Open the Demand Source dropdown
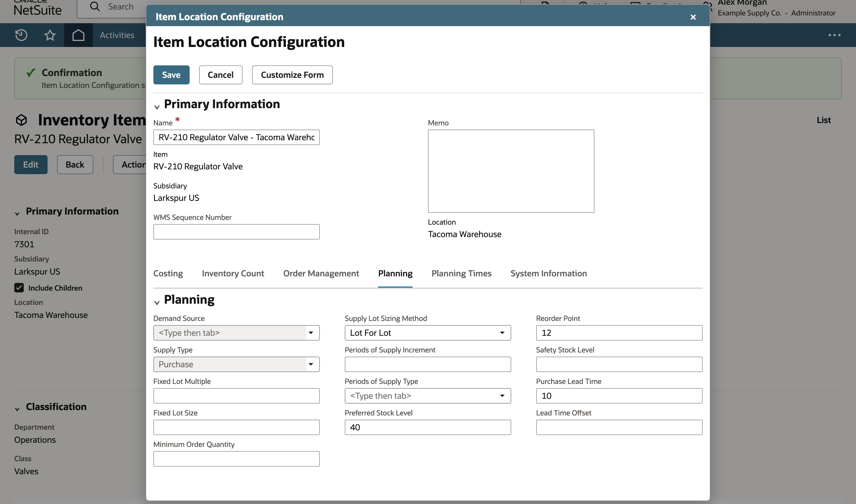Image resolution: width=856 pixels, height=504 pixels. (311, 333)
